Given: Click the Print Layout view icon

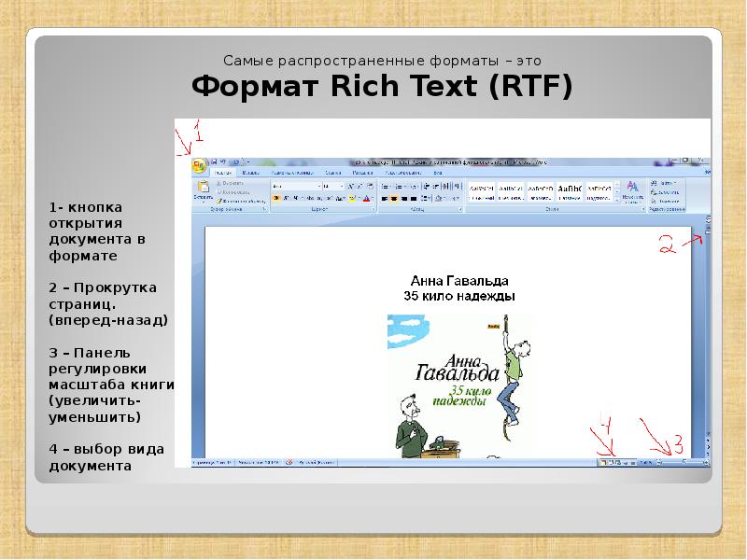Looking at the screenshot, I should (602, 462).
